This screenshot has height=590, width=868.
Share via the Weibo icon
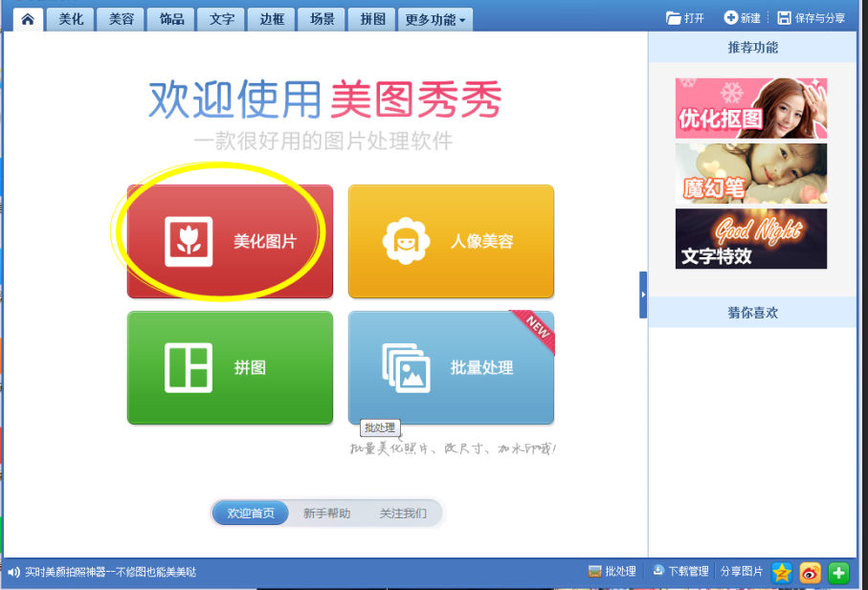click(x=810, y=573)
